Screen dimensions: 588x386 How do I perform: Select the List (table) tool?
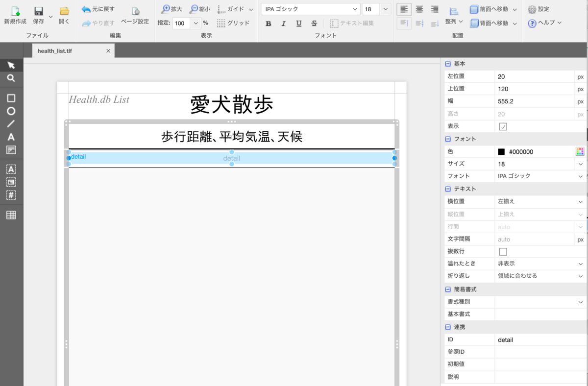[11, 215]
